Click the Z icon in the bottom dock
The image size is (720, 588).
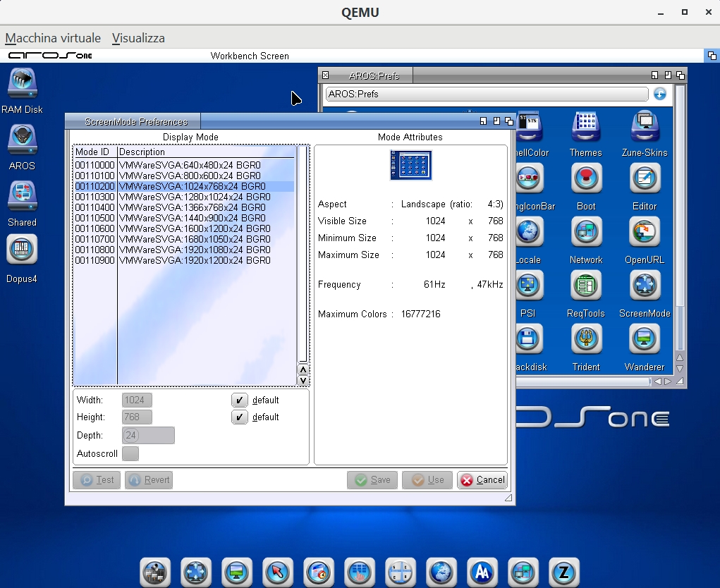tap(563, 572)
